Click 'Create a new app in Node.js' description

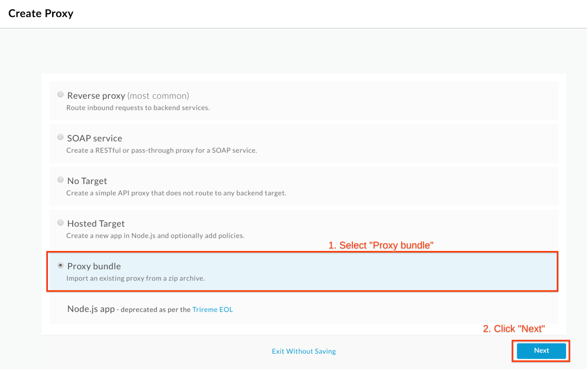coord(155,236)
